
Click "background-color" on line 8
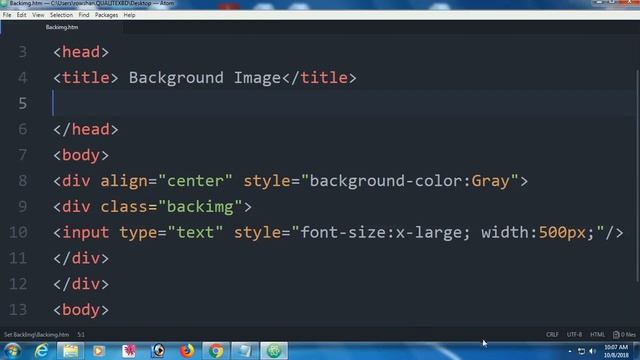tap(386, 181)
